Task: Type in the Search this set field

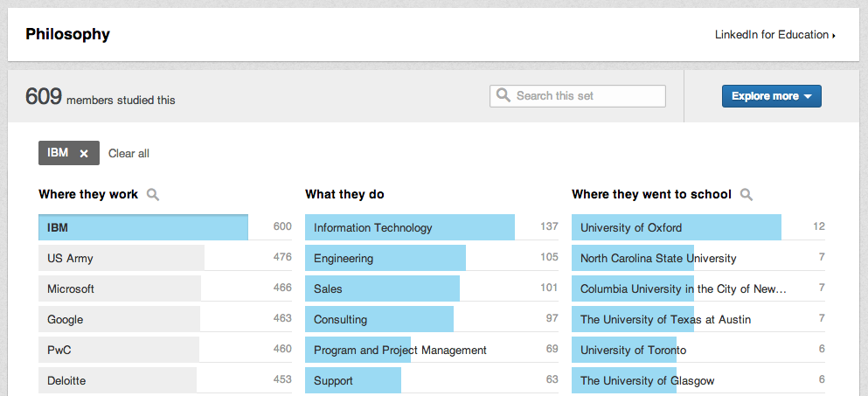Action: (x=587, y=96)
